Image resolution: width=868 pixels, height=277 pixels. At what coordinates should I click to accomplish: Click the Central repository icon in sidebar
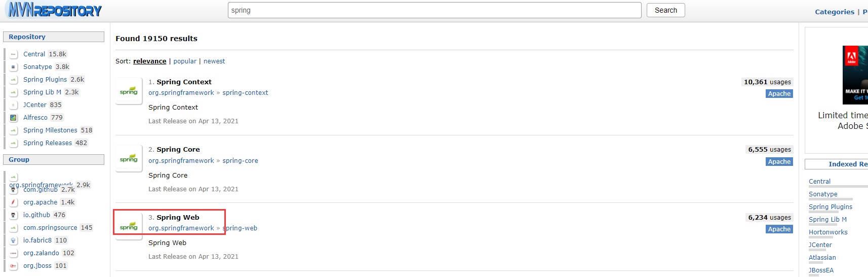14,54
